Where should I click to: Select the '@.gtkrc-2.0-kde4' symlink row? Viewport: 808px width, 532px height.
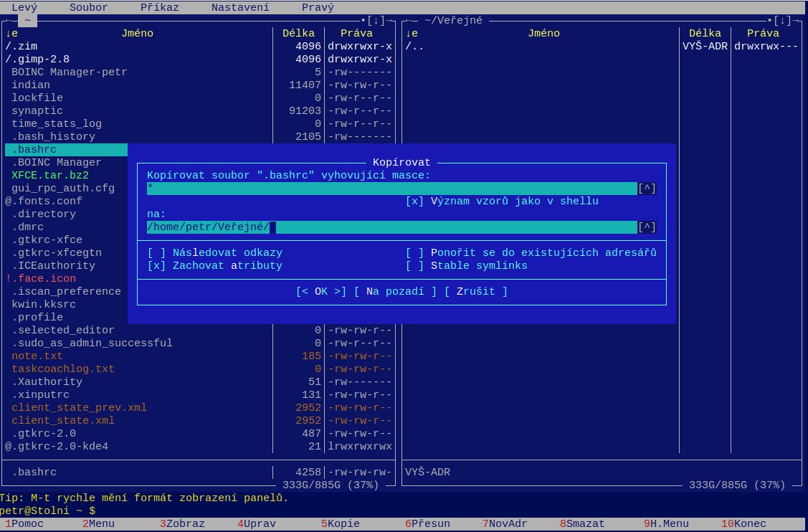(199, 446)
